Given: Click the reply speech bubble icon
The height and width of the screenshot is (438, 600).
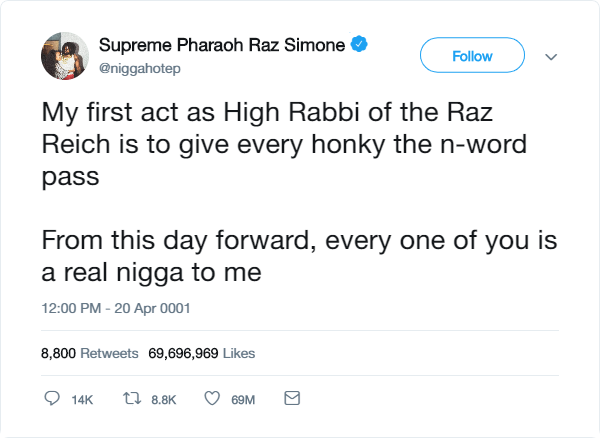Looking at the screenshot, I should tap(52, 398).
